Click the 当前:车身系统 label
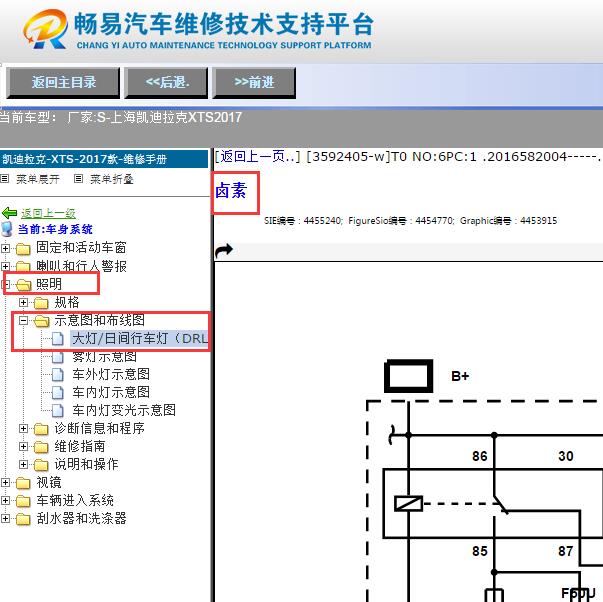603x602 pixels. click(55, 229)
